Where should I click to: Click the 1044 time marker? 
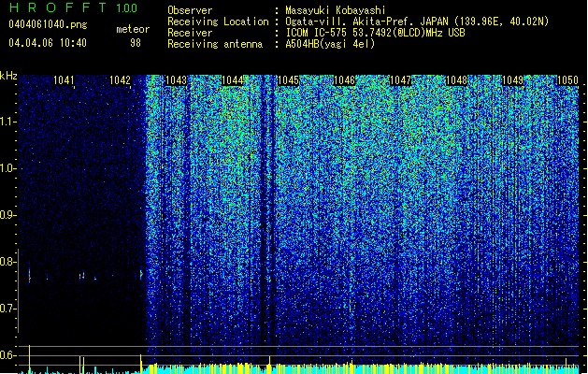tap(232, 80)
